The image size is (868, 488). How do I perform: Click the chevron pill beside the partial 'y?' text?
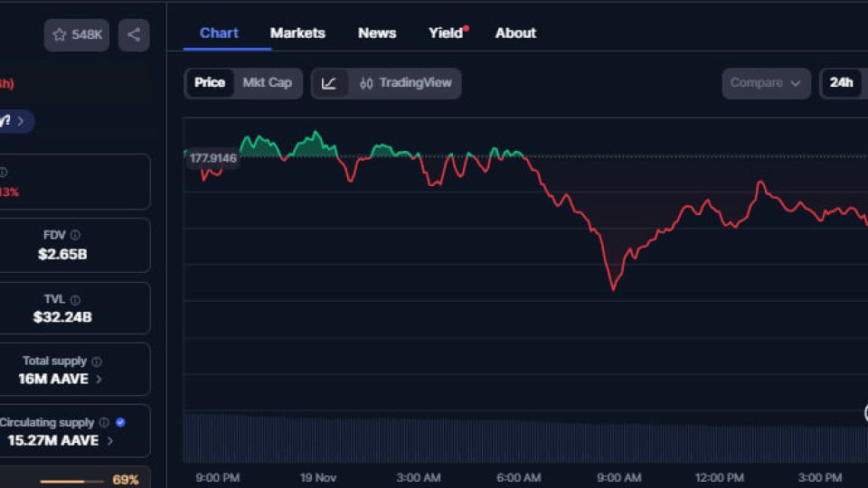point(16,121)
